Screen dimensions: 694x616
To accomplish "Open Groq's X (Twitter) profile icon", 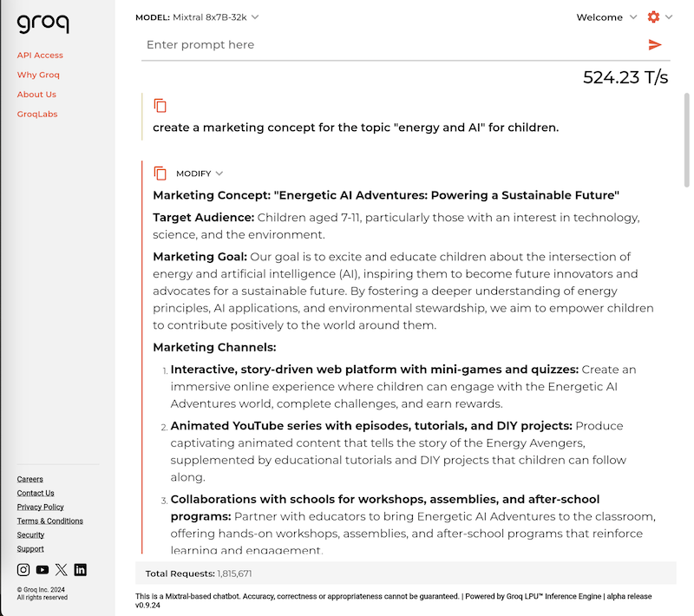I will pos(62,570).
